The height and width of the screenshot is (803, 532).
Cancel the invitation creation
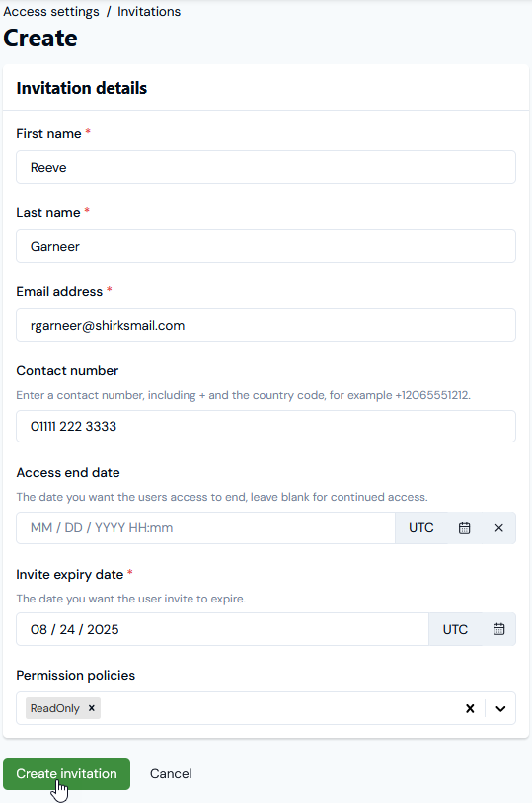pyautogui.click(x=171, y=773)
